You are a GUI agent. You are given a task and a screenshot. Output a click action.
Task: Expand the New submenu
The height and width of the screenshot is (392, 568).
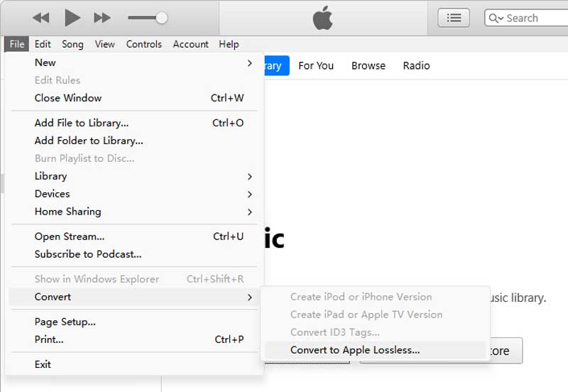[134, 62]
